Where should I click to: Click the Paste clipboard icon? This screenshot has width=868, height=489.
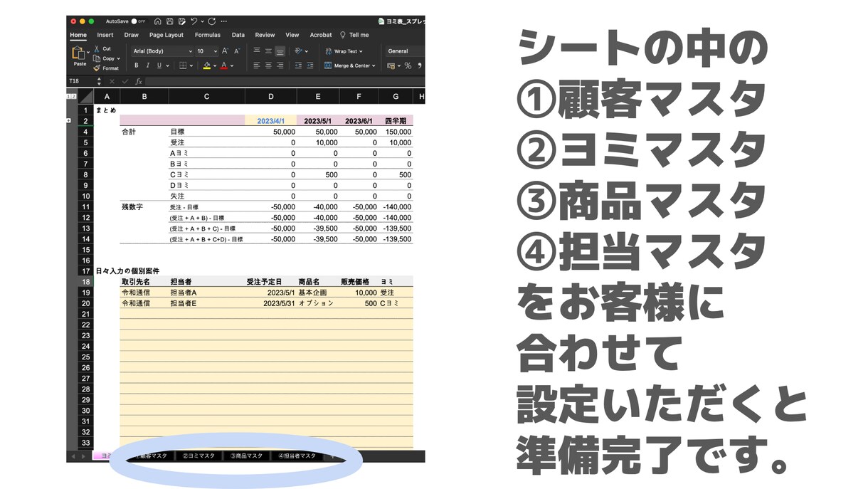click(78, 53)
